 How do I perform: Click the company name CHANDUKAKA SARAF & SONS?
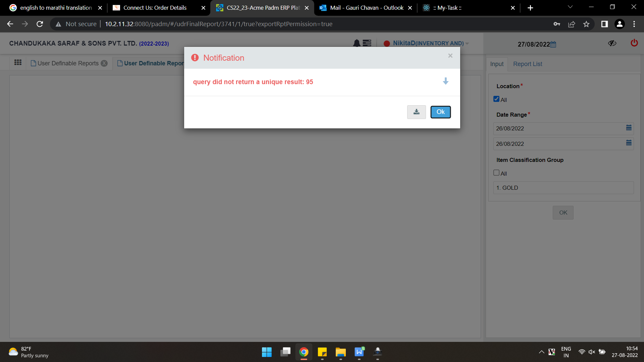(x=73, y=43)
